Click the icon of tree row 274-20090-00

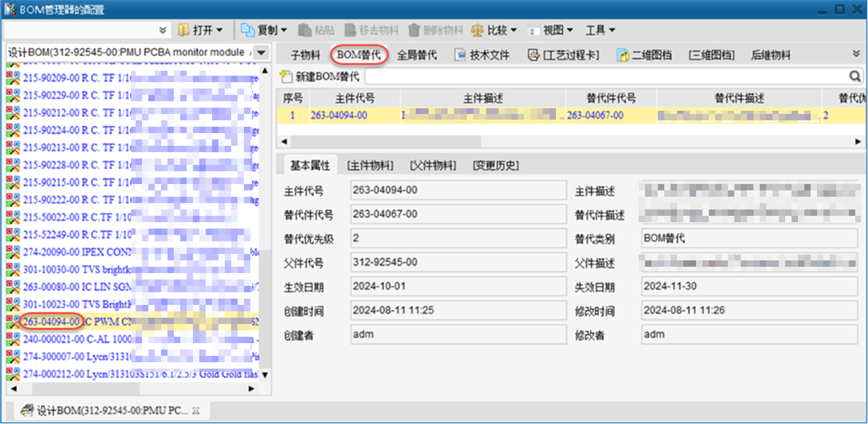point(13,252)
